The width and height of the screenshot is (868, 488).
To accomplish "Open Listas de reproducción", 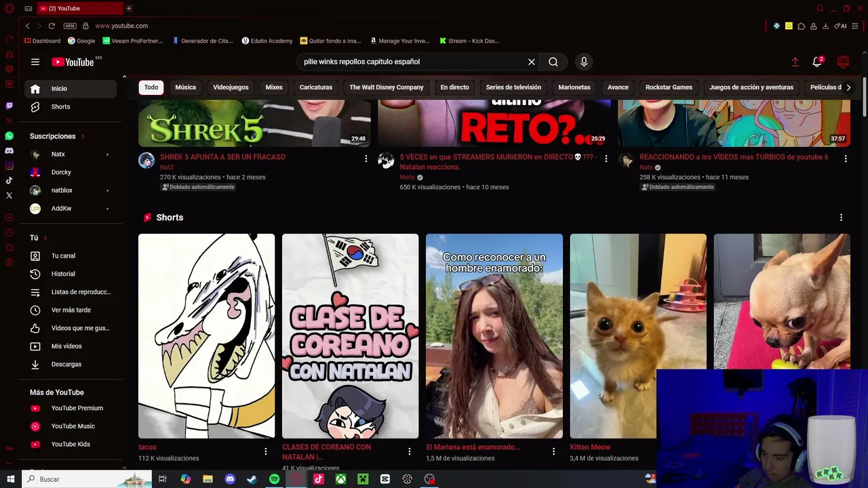I will pyautogui.click(x=71, y=292).
